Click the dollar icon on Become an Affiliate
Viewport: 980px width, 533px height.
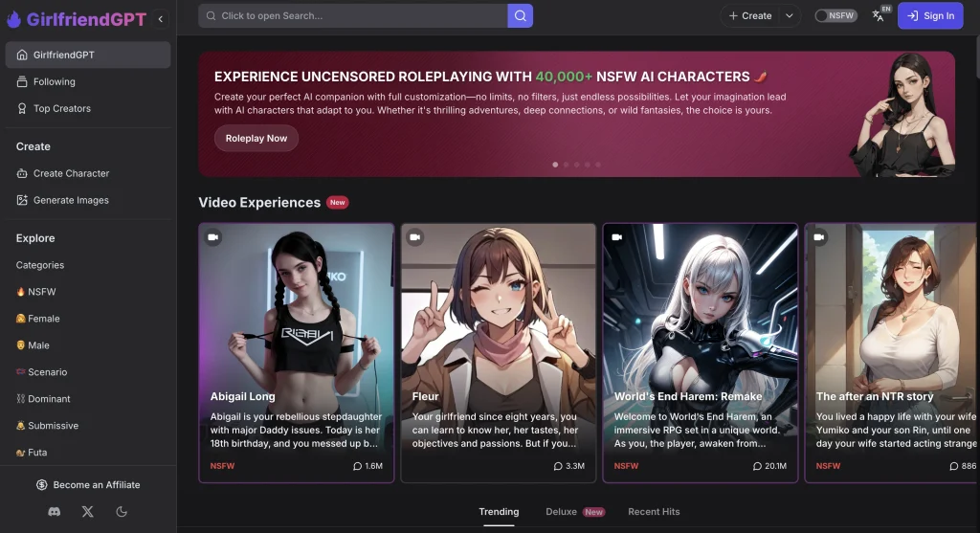(x=42, y=485)
